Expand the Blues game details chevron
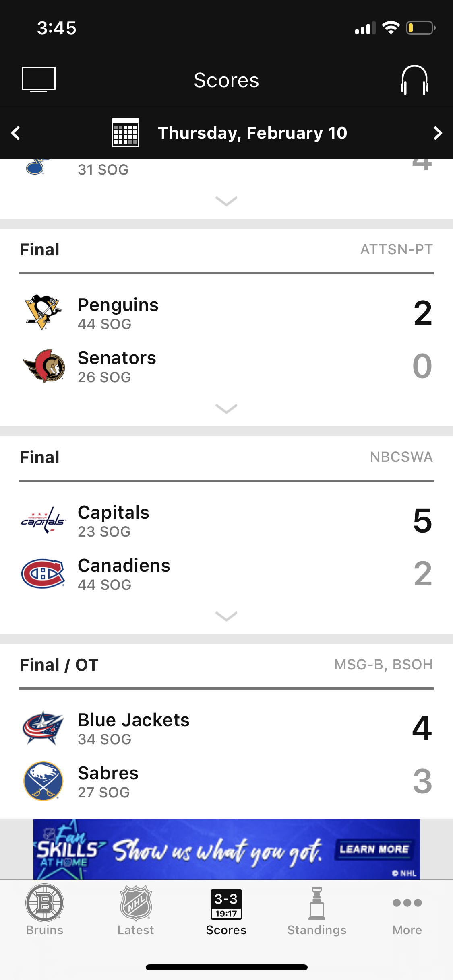 click(226, 201)
